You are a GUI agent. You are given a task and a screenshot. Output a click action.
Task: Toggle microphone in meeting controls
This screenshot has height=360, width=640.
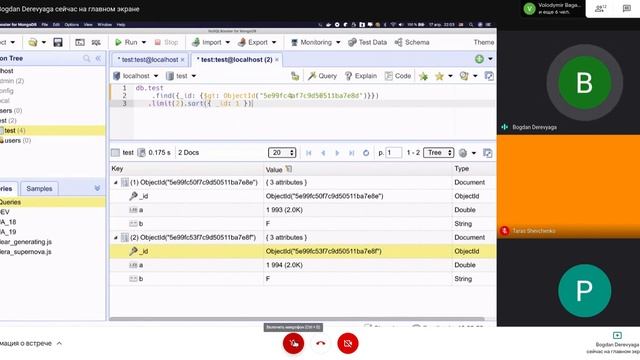[293, 343]
